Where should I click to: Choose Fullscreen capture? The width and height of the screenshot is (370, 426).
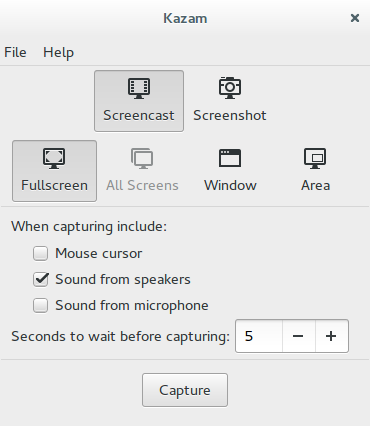pyautogui.click(x=54, y=171)
